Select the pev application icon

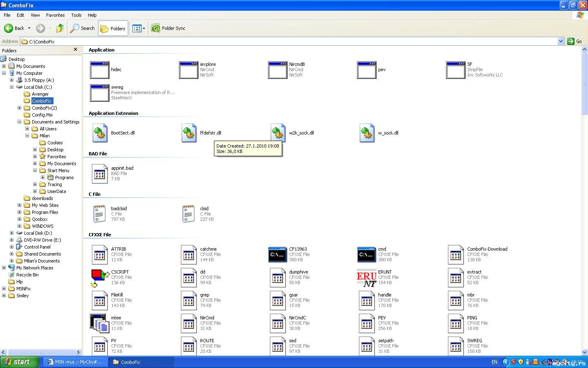coord(366,70)
